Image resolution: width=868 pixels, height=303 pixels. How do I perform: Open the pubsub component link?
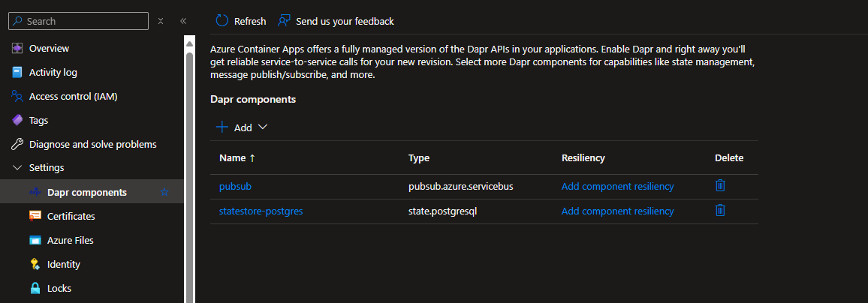235,186
